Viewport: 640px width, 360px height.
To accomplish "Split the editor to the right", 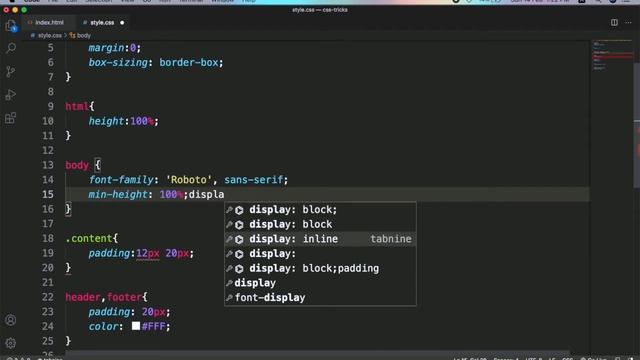I will click(x=614, y=22).
